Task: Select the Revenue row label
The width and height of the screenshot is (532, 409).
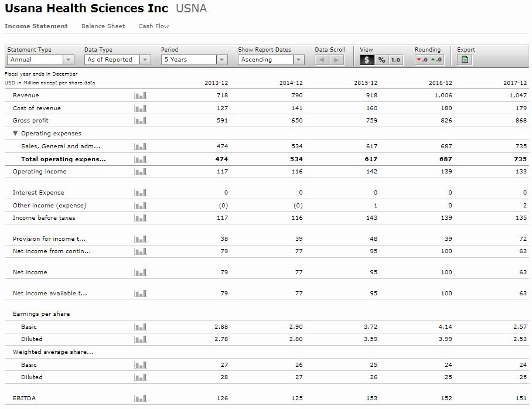Action: (x=26, y=96)
